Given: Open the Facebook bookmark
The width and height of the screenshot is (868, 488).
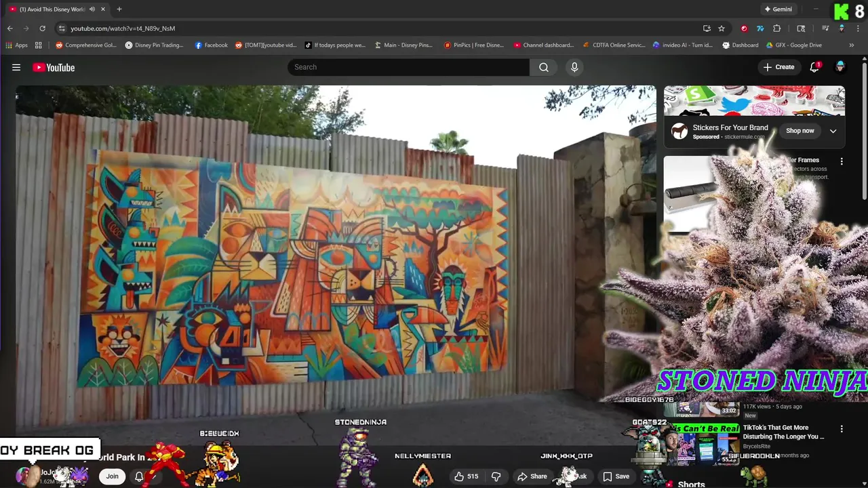Looking at the screenshot, I should pyautogui.click(x=211, y=45).
